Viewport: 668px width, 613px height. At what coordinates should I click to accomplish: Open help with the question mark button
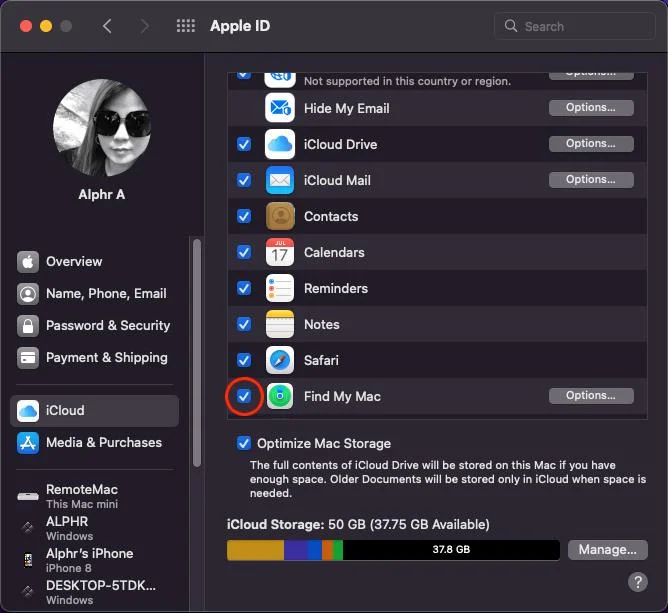[x=638, y=581]
